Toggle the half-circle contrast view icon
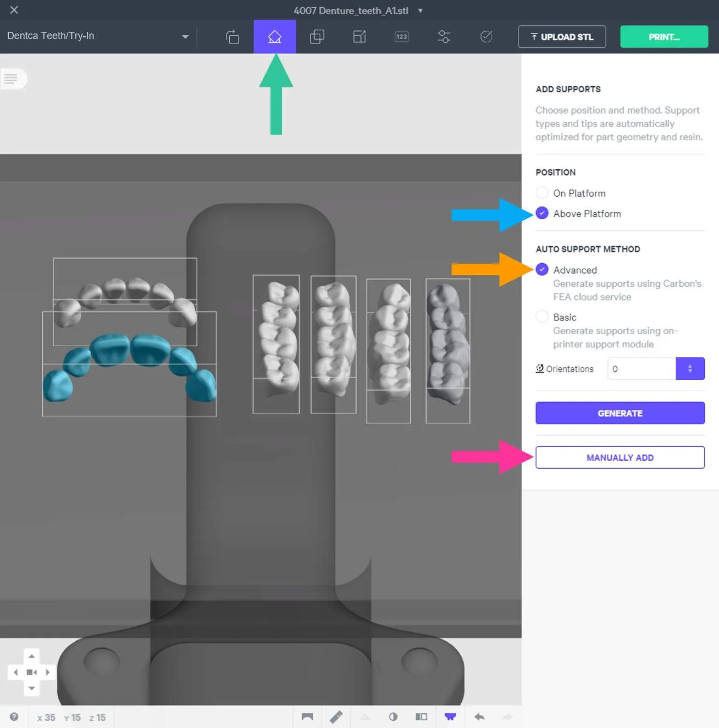The width and height of the screenshot is (719, 728). pyautogui.click(x=393, y=716)
